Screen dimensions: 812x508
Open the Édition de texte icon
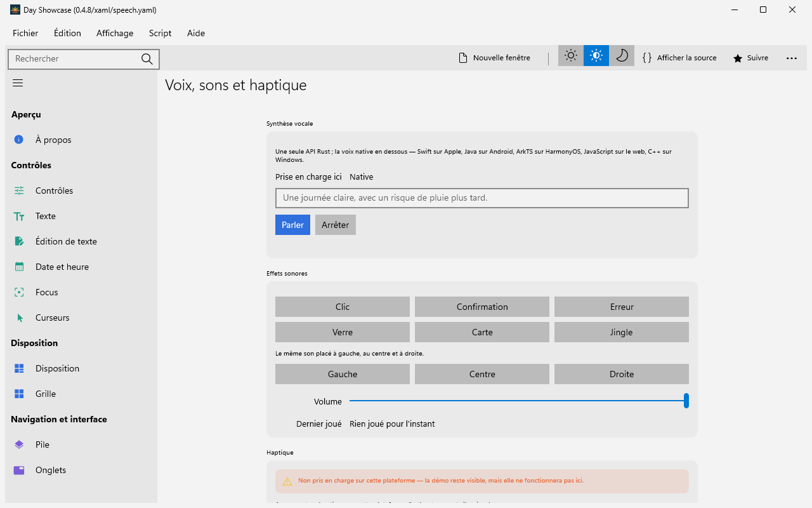pos(19,241)
